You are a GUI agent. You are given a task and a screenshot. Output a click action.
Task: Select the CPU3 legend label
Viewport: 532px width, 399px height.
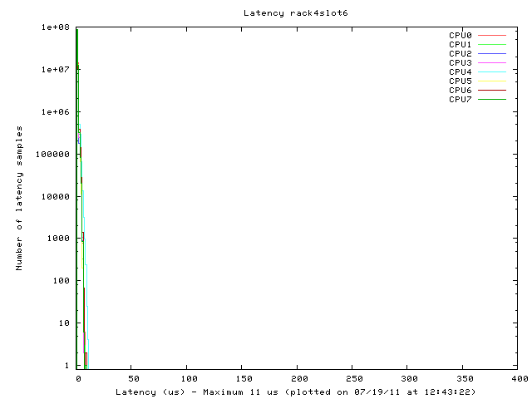(460, 63)
